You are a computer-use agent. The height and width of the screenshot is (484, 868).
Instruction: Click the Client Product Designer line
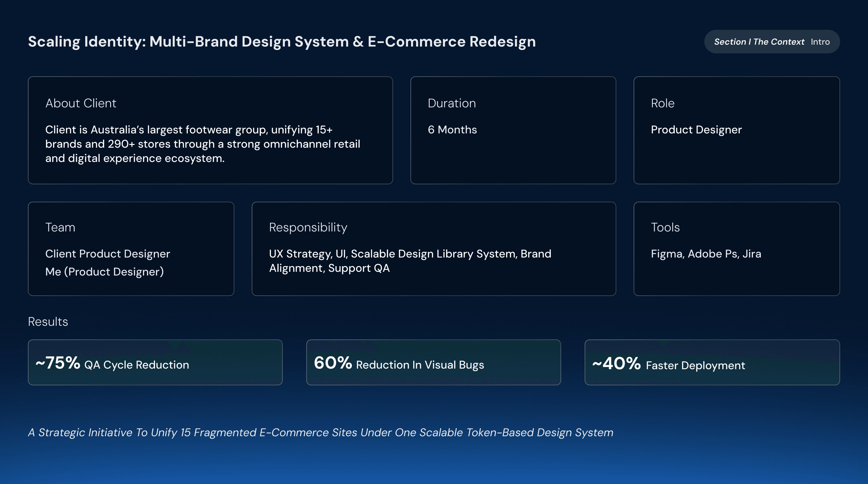click(108, 254)
